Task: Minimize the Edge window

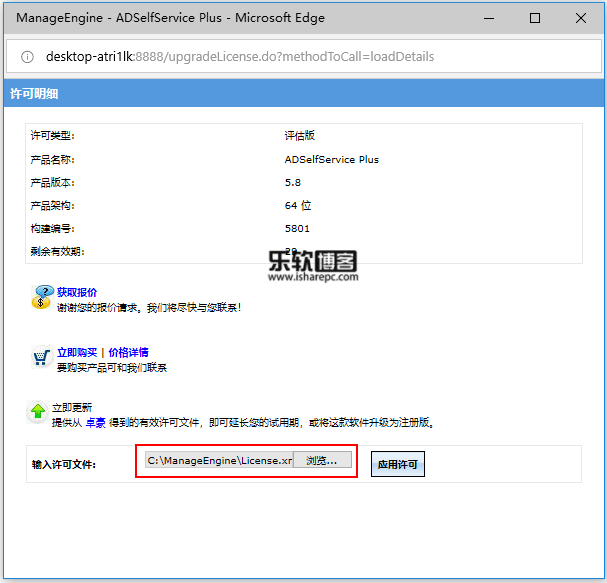Action: point(489,18)
